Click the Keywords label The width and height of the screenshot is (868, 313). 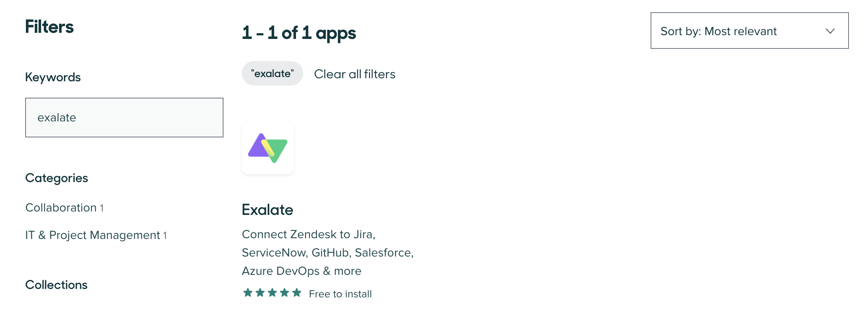click(53, 77)
